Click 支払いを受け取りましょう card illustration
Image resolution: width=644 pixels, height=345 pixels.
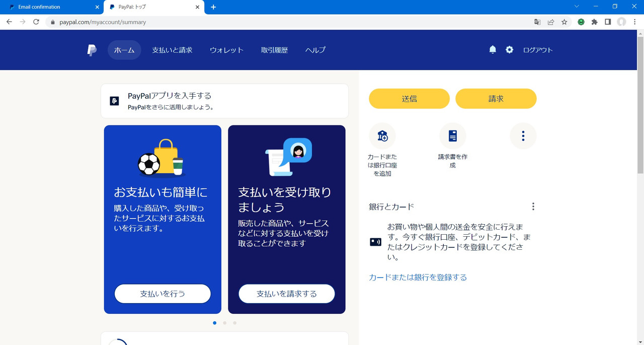tap(288, 157)
